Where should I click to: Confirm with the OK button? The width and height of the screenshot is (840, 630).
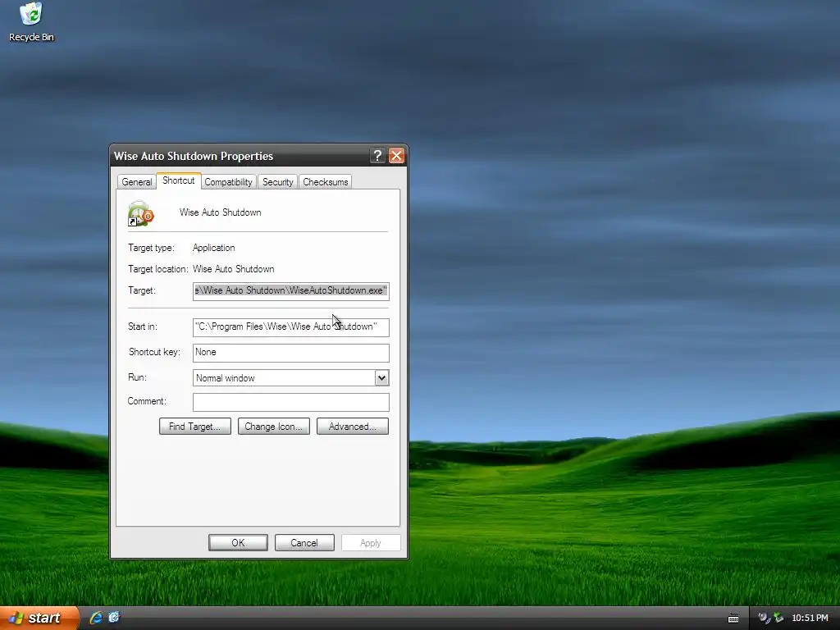(x=238, y=543)
